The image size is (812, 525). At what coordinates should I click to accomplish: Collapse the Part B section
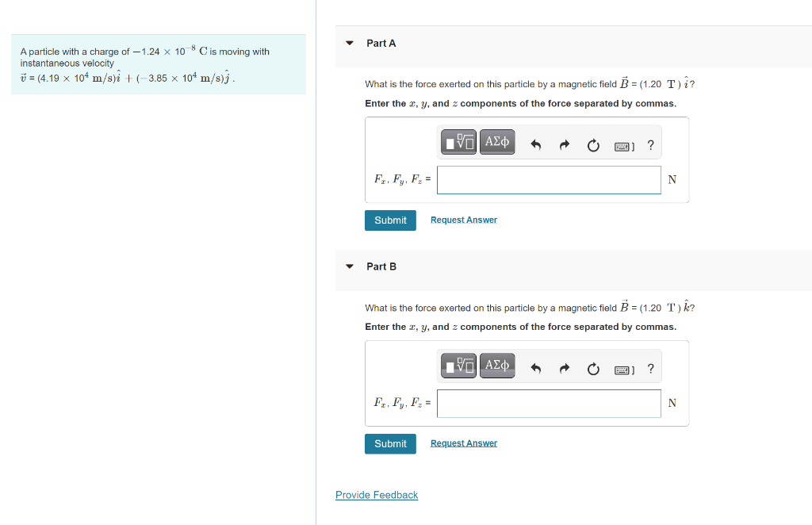coord(350,266)
